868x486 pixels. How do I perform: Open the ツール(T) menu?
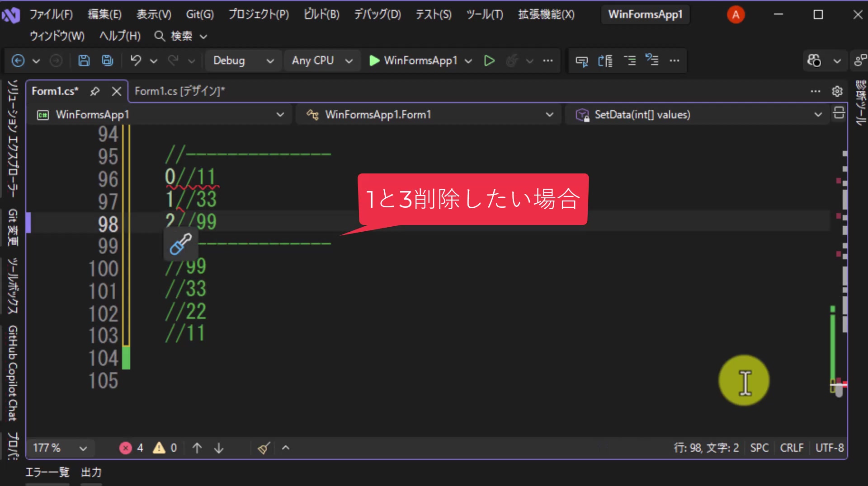[485, 14]
